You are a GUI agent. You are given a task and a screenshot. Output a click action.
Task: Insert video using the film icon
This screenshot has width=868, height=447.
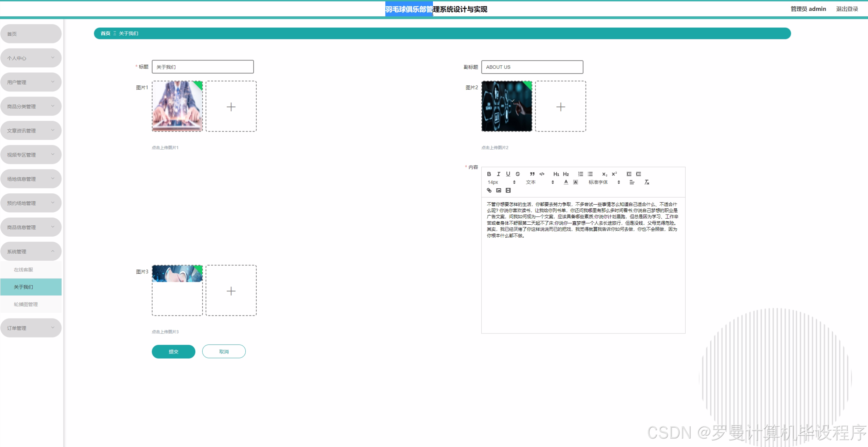coord(508,190)
